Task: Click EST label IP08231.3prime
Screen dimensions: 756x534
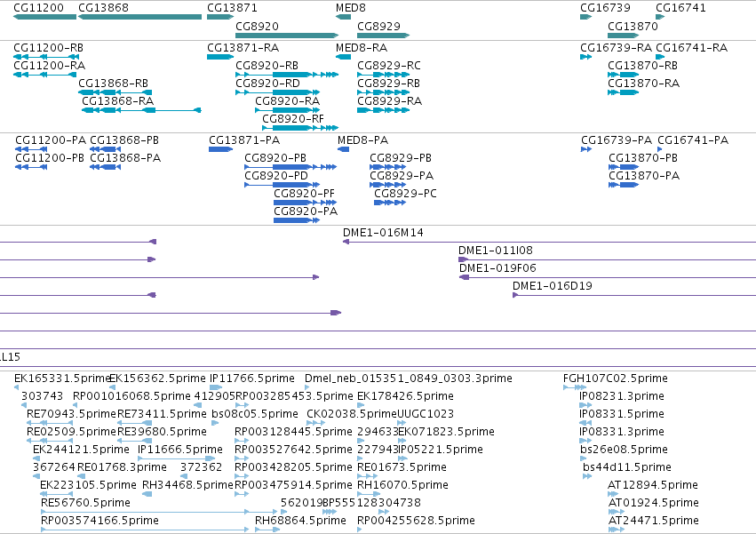Action: [x=622, y=396]
